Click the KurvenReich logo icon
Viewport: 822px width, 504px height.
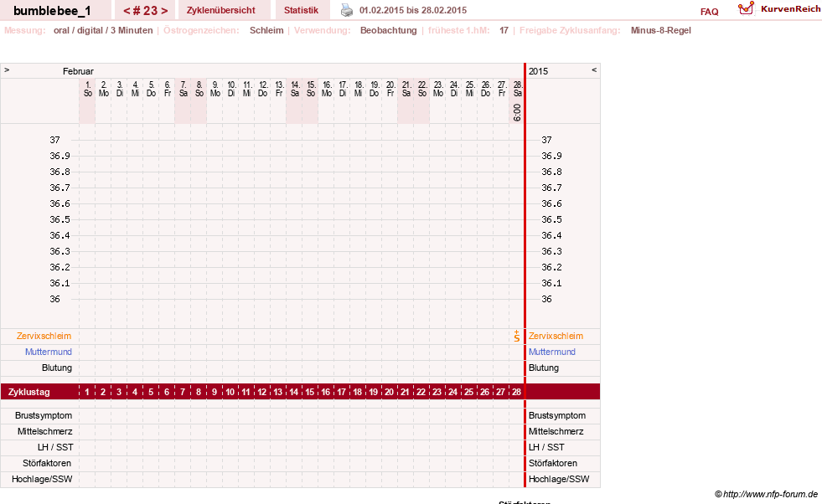746,8
